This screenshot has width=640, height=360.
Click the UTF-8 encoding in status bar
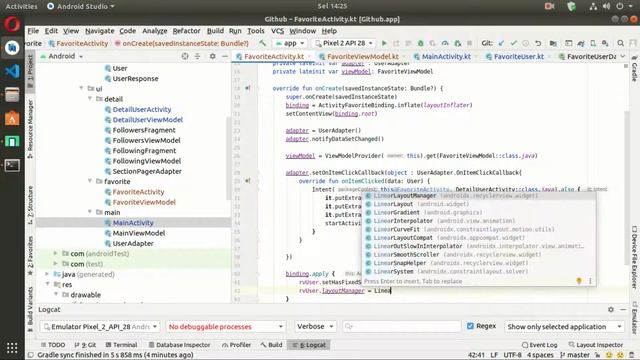click(x=512, y=355)
